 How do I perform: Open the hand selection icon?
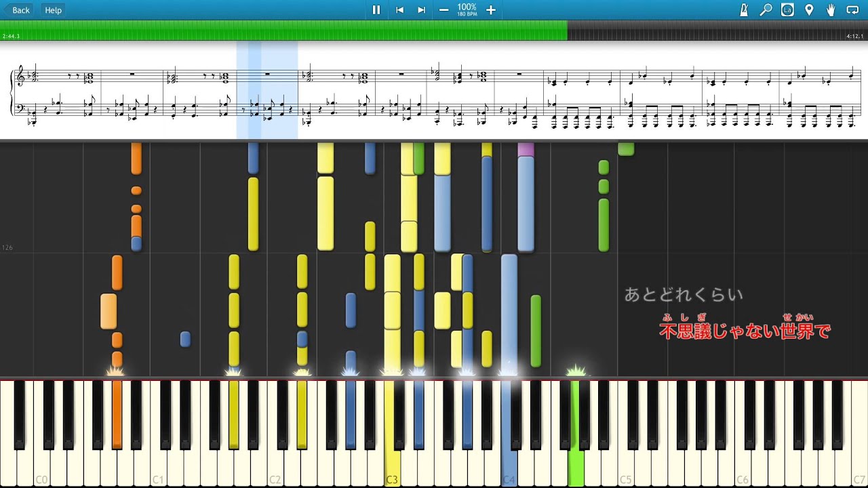(x=831, y=10)
